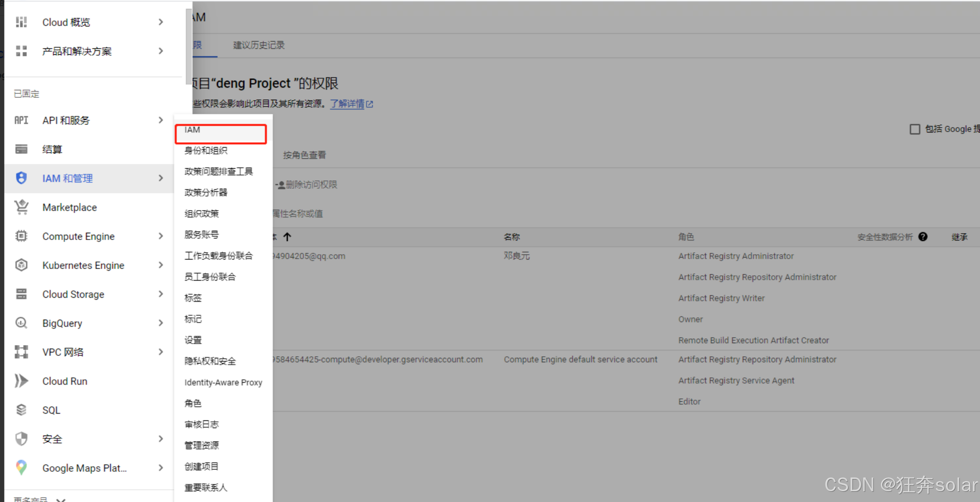Click the 产品和解决方案 grid icon
This screenshot has height=502, width=980.
coord(21,51)
